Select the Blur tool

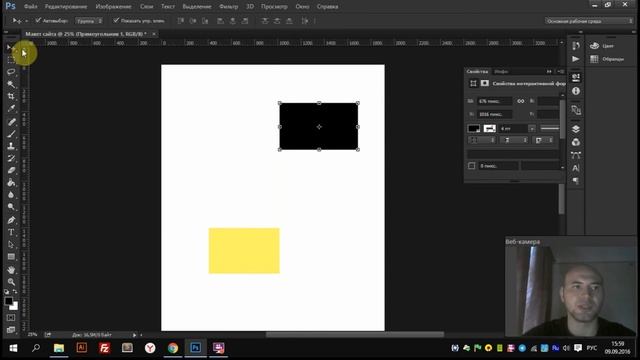pyautogui.click(x=11, y=195)
